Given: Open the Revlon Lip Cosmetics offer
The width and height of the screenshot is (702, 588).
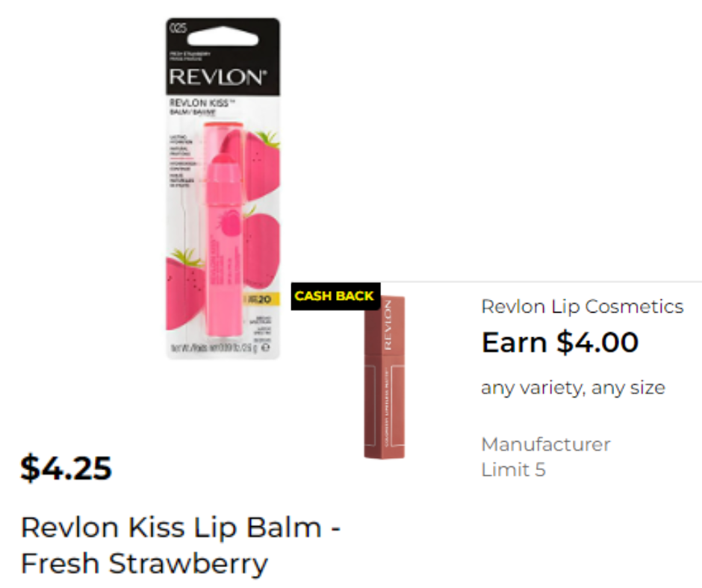Looking at the screenshot, I should pos(583,307).
